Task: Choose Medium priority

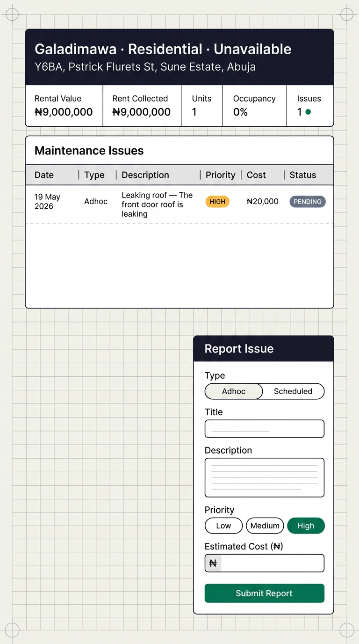Action: 265,526
